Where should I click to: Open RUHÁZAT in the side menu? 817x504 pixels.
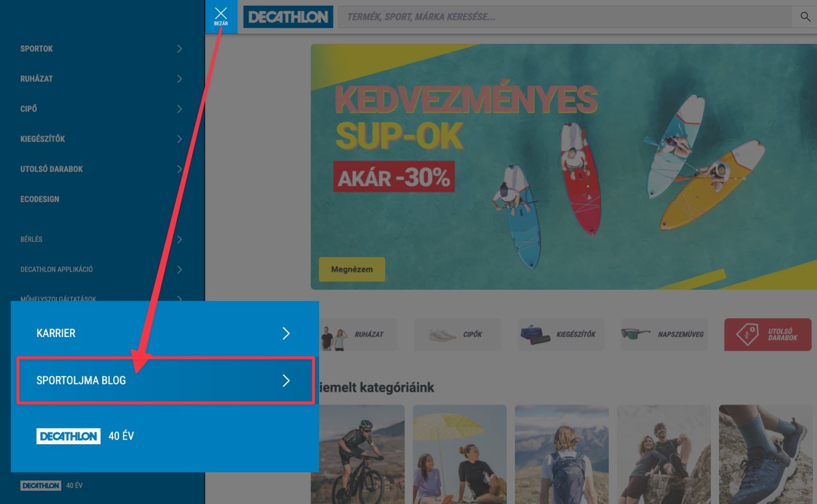tap(37, 79)
